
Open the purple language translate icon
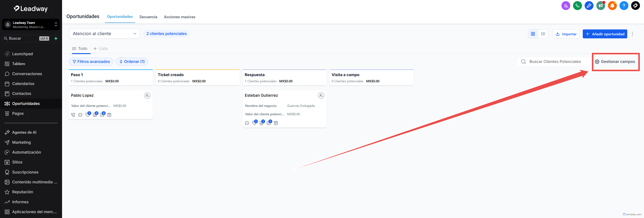(x=566, y=6)
